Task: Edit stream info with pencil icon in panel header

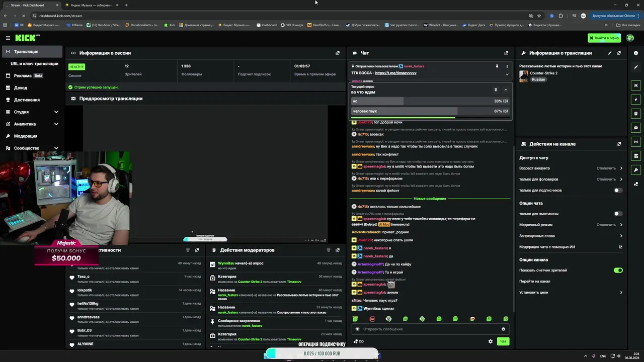Action: (x=610, y=53)
